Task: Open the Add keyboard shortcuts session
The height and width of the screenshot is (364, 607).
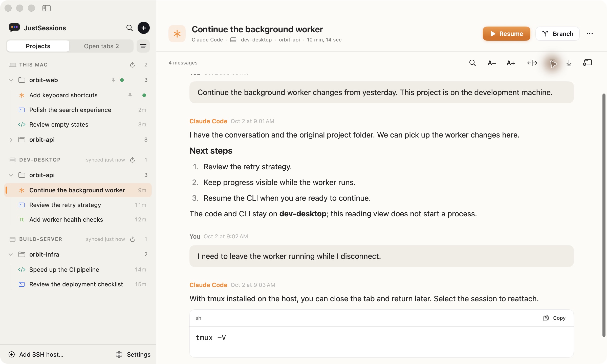Action: click(78, 95)
